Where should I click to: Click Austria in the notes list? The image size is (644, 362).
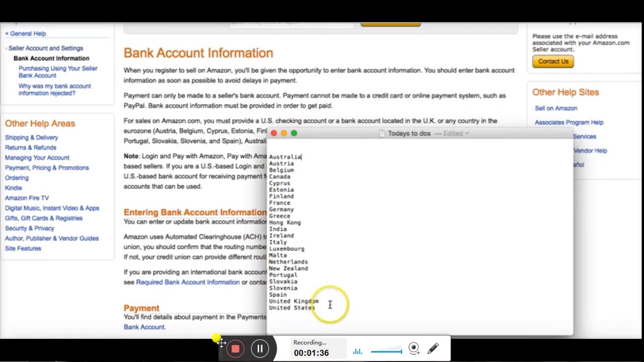pyautogui.click(x=281, y=163)
